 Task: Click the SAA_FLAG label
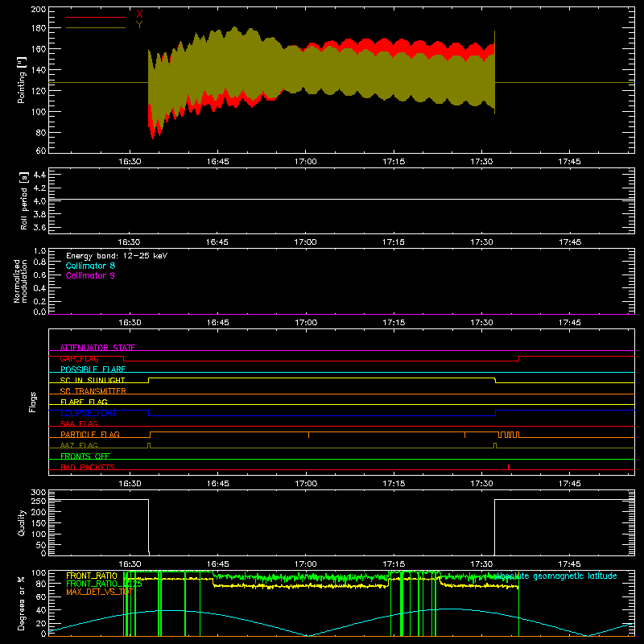point(79,423)
